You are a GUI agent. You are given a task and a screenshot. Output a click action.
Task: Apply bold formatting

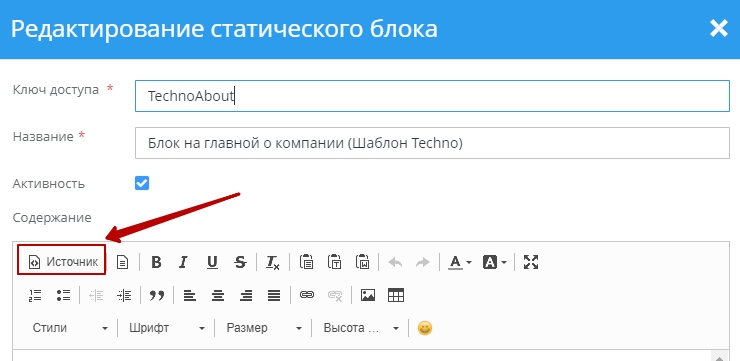click(x=156, y=262)
